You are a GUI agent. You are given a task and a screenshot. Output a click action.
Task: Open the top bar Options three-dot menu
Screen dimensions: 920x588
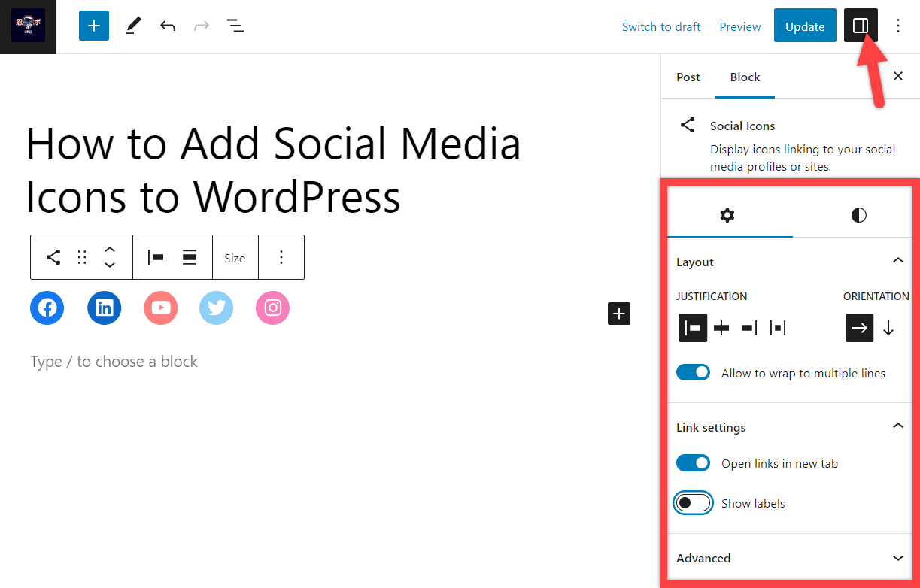897,26
